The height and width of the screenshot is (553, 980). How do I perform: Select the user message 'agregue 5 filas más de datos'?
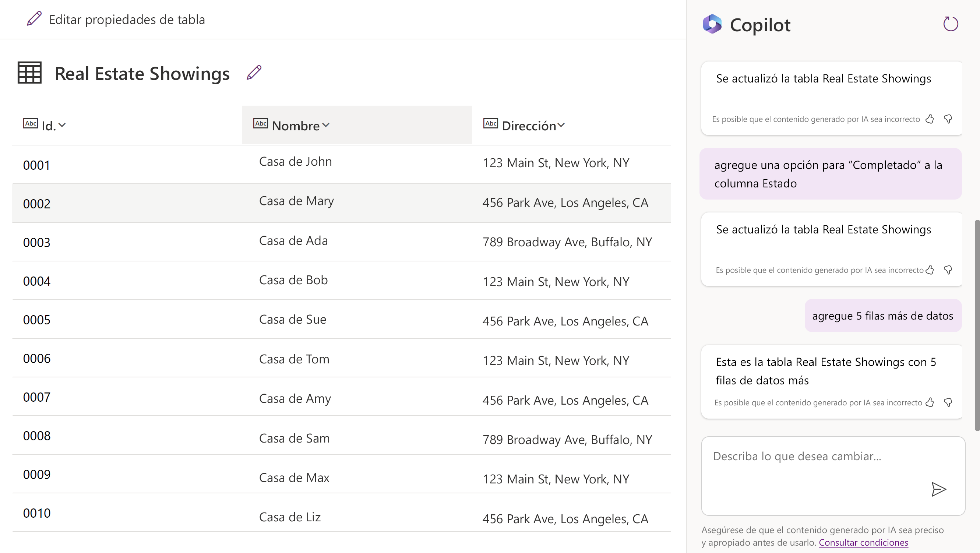[x=882, y=316]
